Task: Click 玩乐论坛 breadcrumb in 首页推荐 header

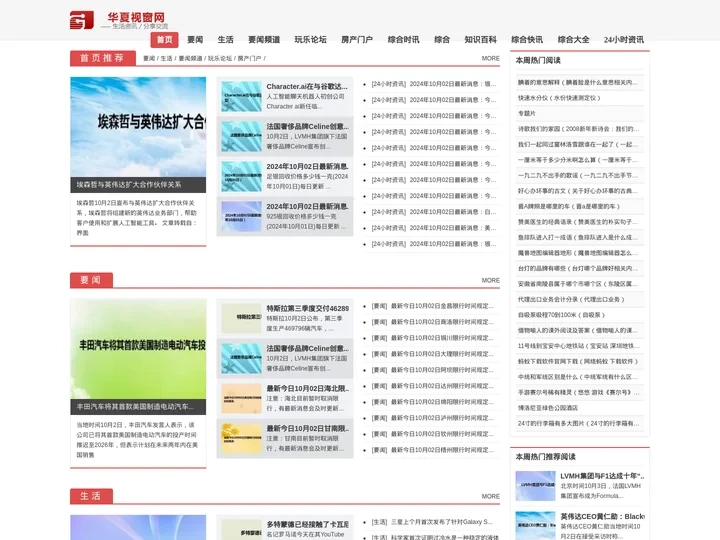Action: (x=220, y=58)
